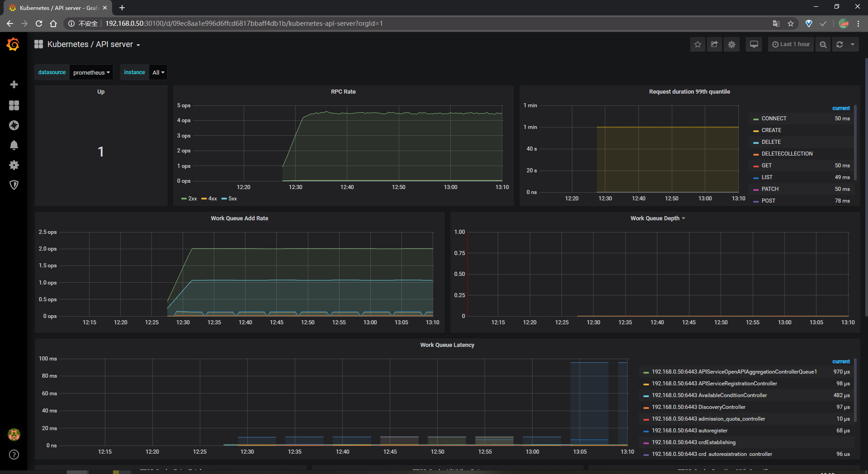The width and height of the screenshot is (868, 474).
Task: Open GET series color swatch in legend
Action: coord(756,166)
